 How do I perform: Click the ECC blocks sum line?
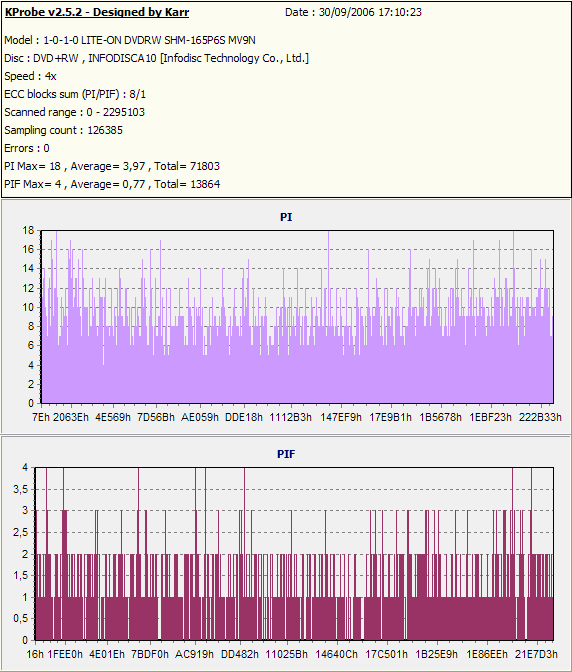75,94
